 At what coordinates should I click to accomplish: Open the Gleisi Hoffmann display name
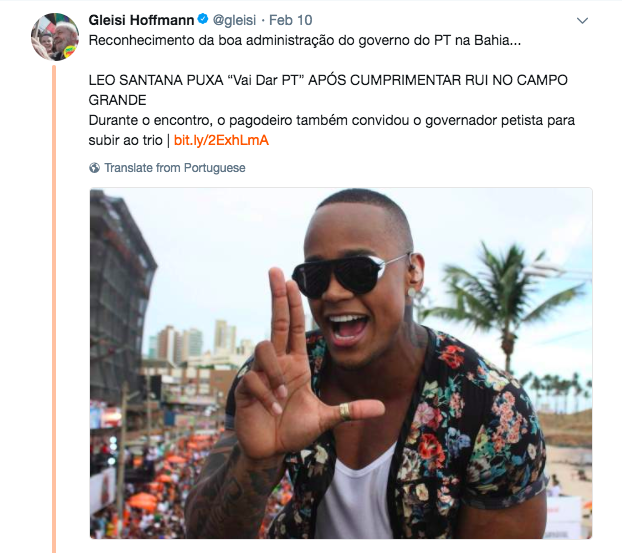(x=141, y=20)
